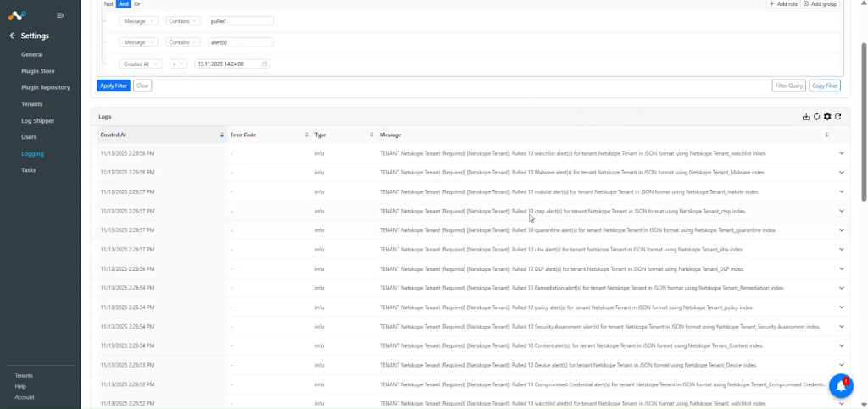Open the Account link at the sidebar bottom
The width and height of the screenshot is (868, 409).
point(25,397)
